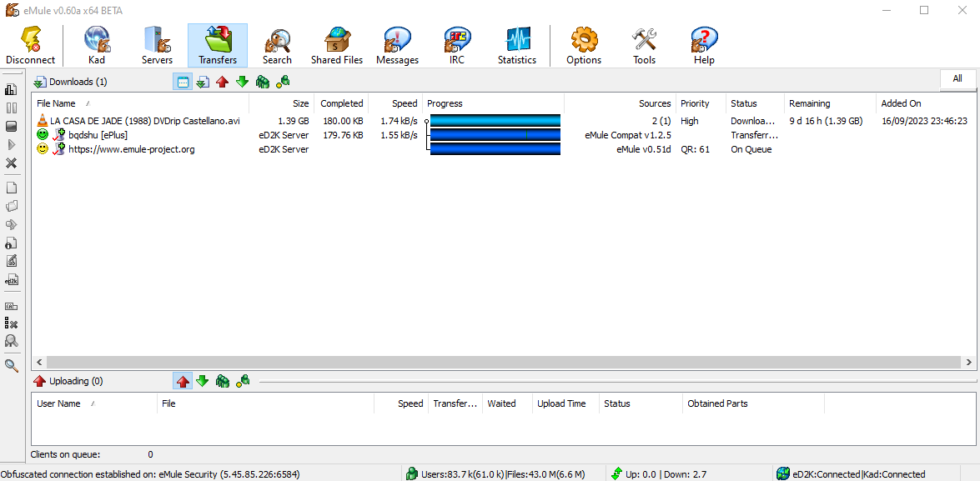Click the comments sidebar icon

[x=11, y=260]
